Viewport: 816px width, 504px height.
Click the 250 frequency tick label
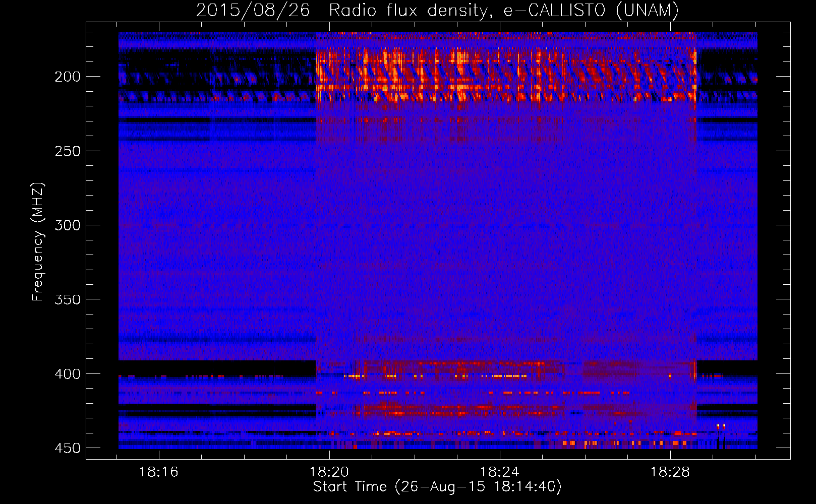coord(67,151)
